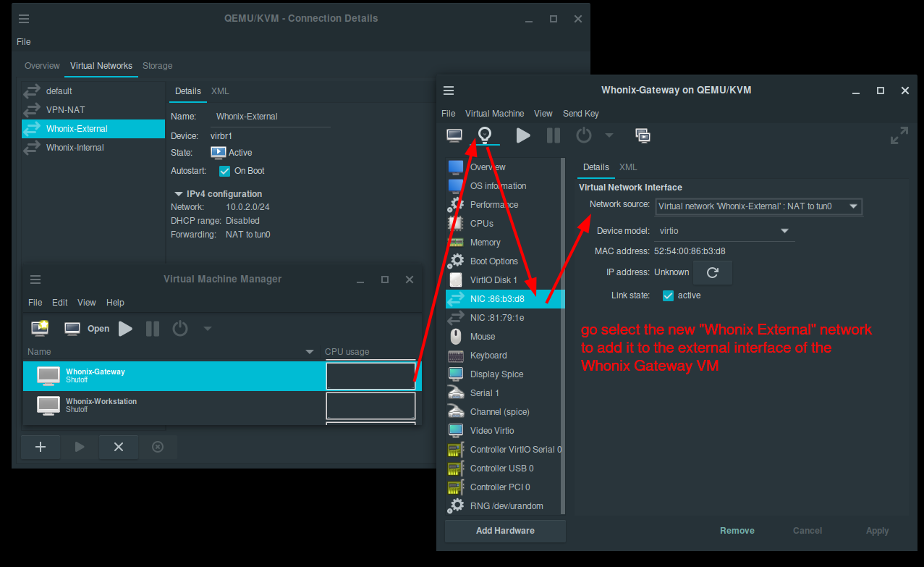Show the graphical console monitor icon
The height and width of the screenshot is (567, 924).
coord(454,135)
